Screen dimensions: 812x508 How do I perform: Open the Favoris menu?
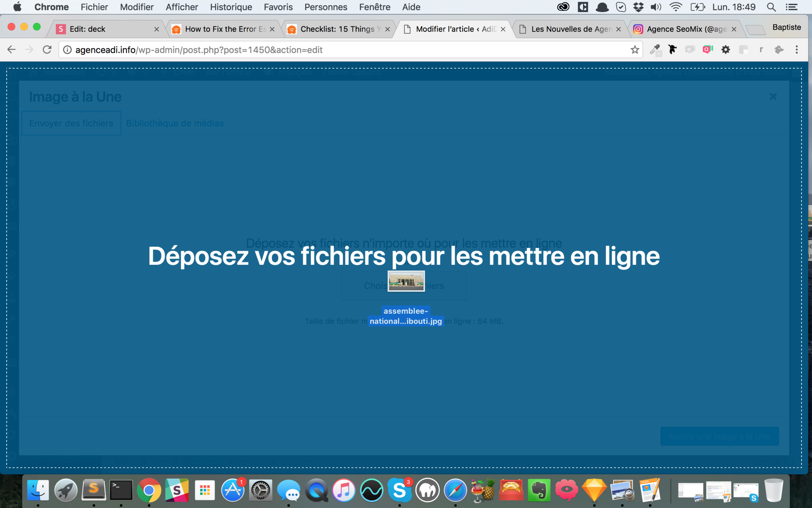pos(278,7)
